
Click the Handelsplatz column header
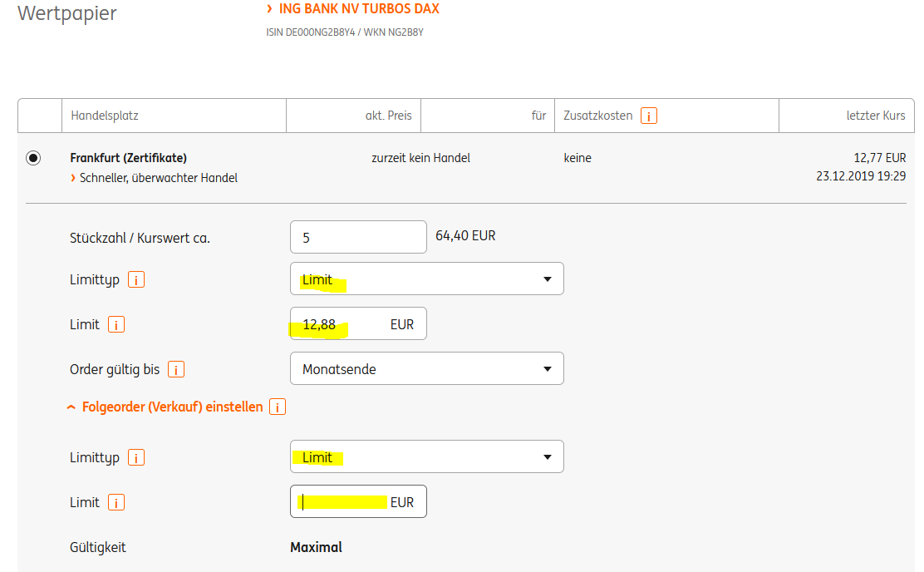tap(105, 116)
